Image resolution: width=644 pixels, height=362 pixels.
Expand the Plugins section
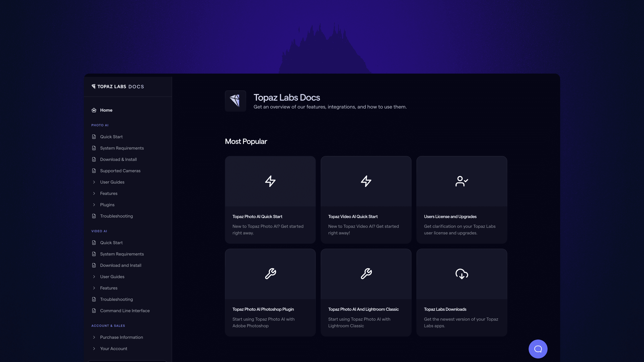[x=107, y=205]
